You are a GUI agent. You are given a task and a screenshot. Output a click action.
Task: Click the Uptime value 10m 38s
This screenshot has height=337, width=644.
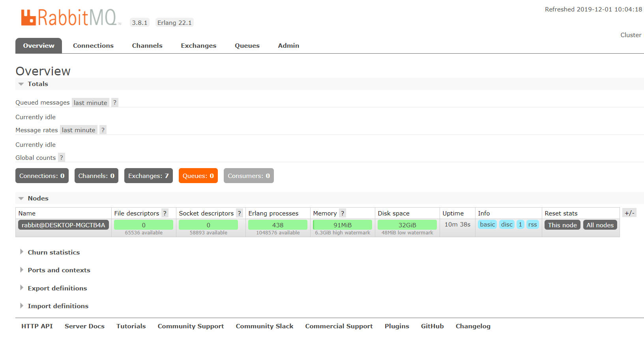(458, 225)
